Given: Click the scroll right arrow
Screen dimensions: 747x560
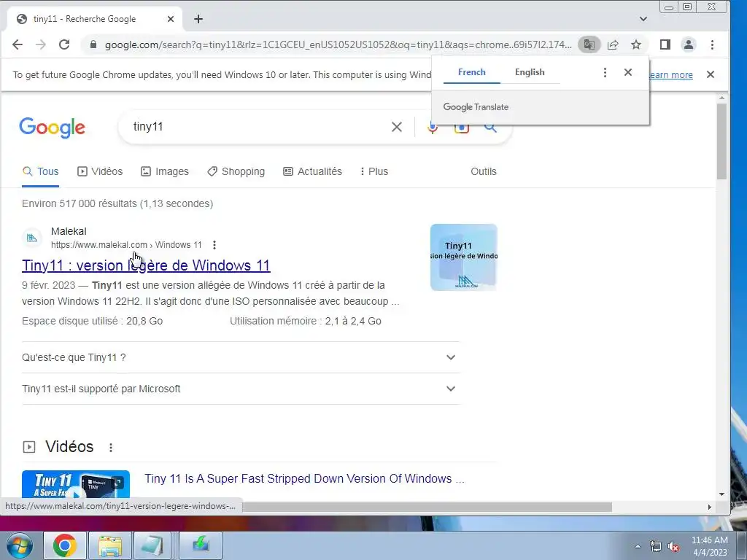Looking at the screenshot, I should [709, 507].
